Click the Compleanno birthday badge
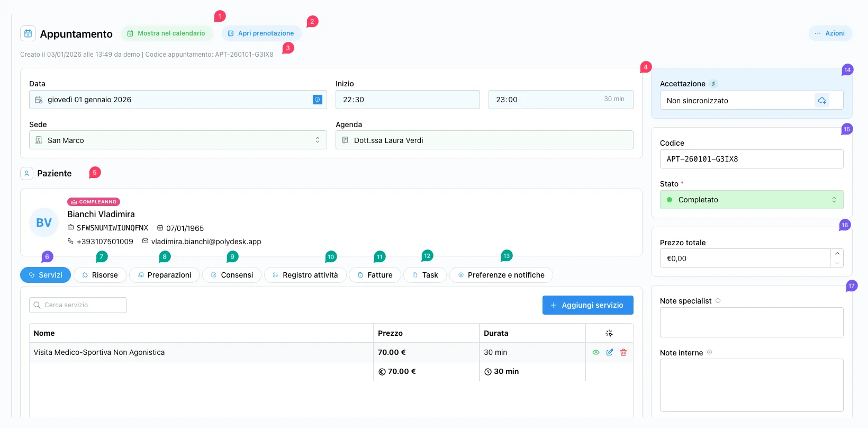This screenshot has width=868, height=428. click(x=94, y=202)
